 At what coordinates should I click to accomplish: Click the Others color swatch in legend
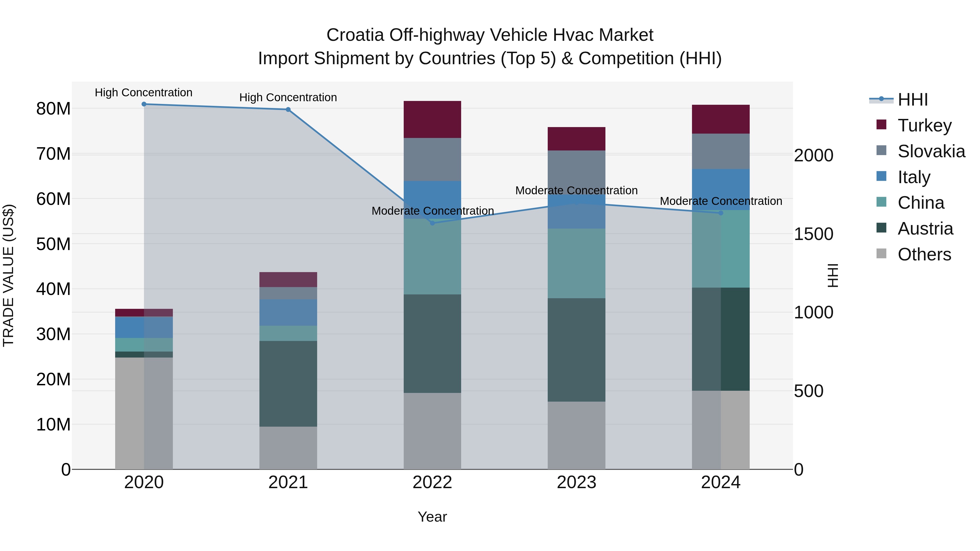(x=881, y=254)
